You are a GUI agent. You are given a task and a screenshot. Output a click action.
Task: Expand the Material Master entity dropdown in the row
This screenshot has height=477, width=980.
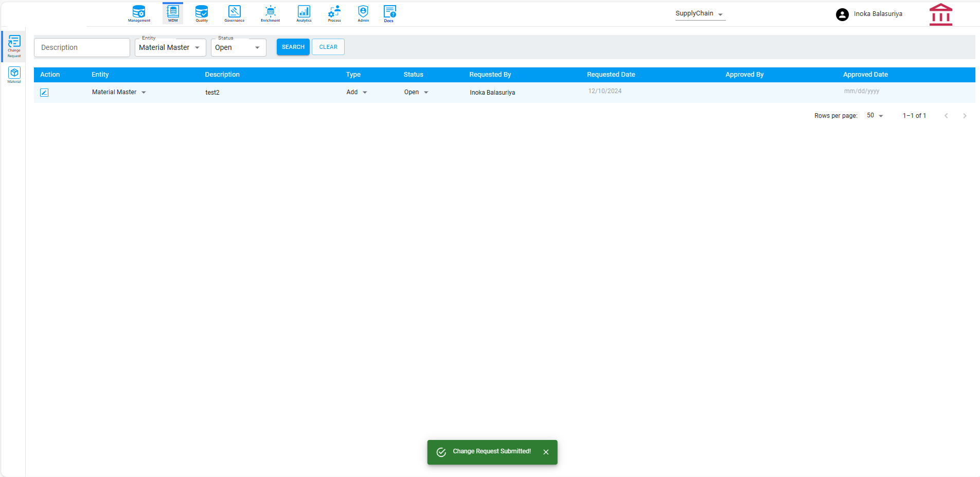coord(119,93)
